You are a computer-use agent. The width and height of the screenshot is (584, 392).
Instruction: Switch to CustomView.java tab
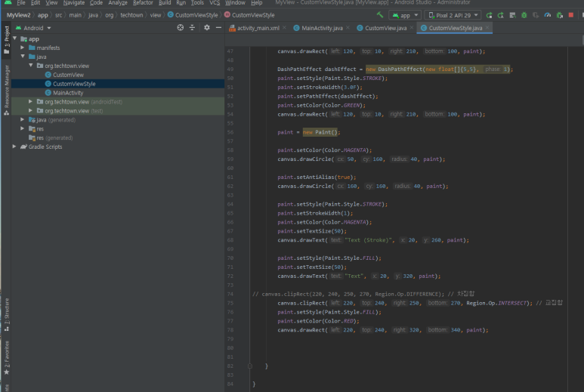[385, 28]
